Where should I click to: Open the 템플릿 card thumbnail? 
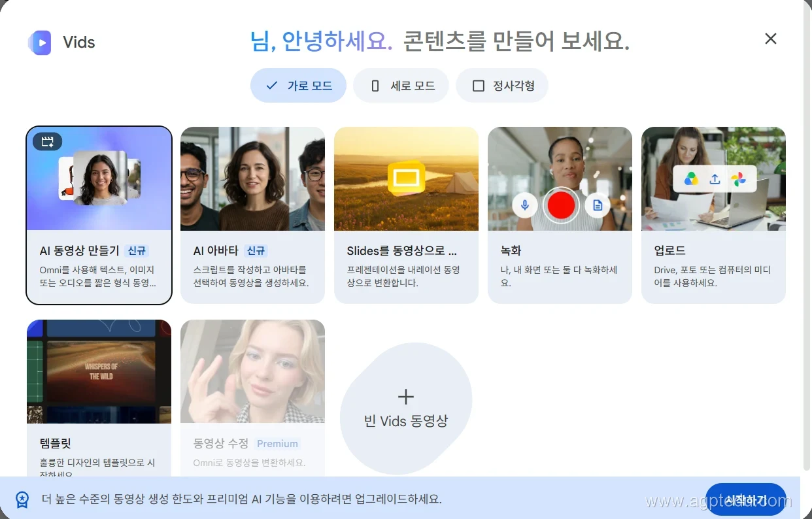click(x=99, y=371)
